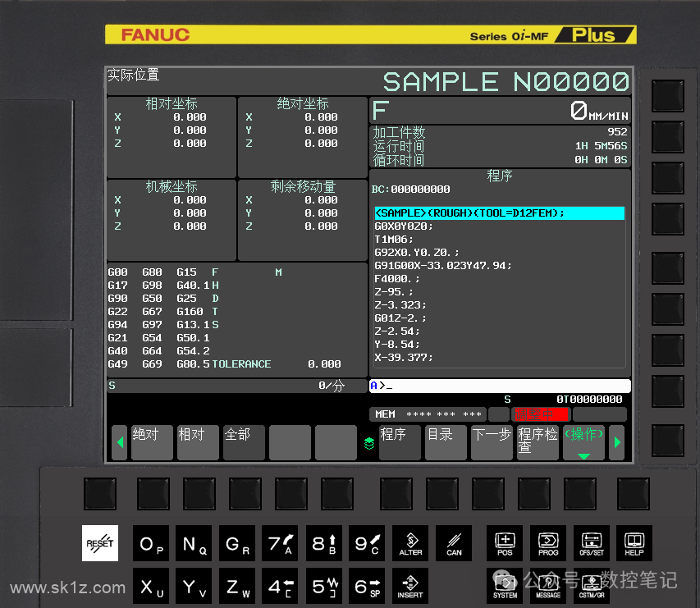The height and width of the screenshot is (608, 700).
Task: Click the 相对坐标 panel title
Action: point(172,103)
